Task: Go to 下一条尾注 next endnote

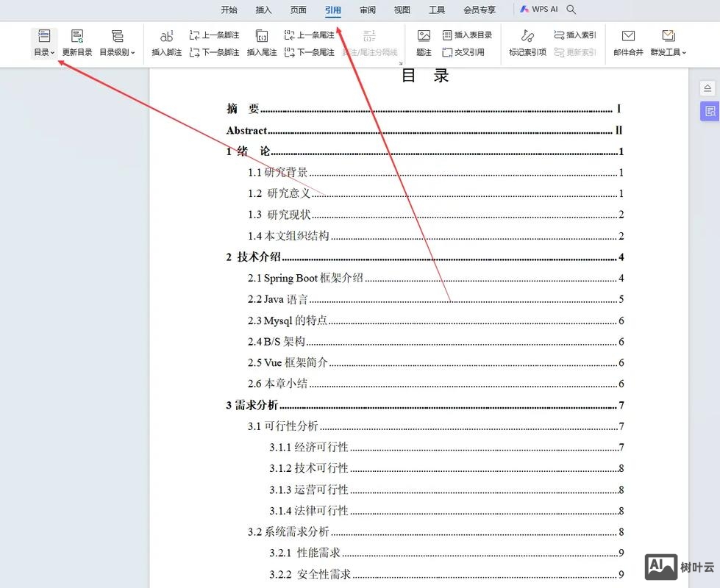Action: tap(309, 52)
